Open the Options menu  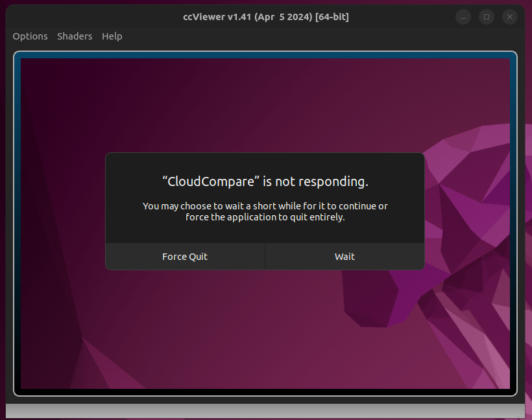30,36
